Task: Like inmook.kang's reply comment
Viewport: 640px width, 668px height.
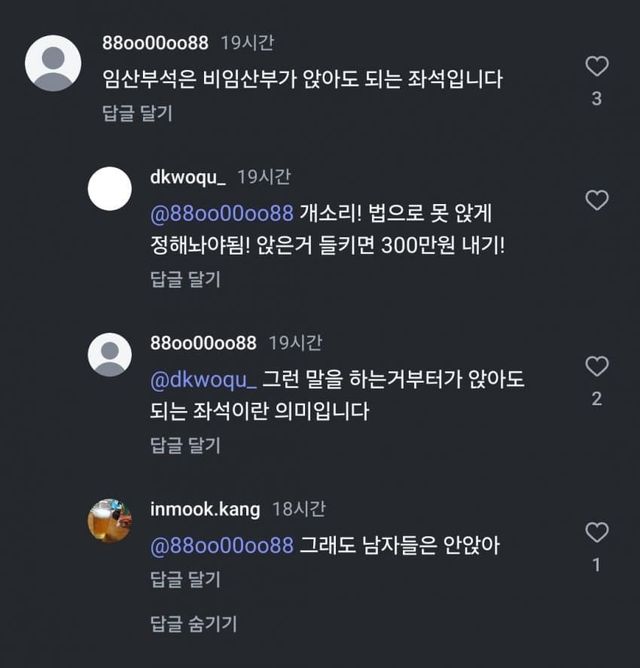Action: pos(597,532)
